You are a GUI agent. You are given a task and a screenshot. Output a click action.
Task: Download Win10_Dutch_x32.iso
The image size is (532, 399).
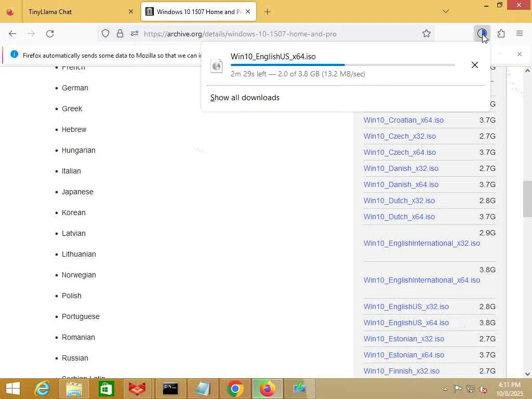(x=400, y=201)
